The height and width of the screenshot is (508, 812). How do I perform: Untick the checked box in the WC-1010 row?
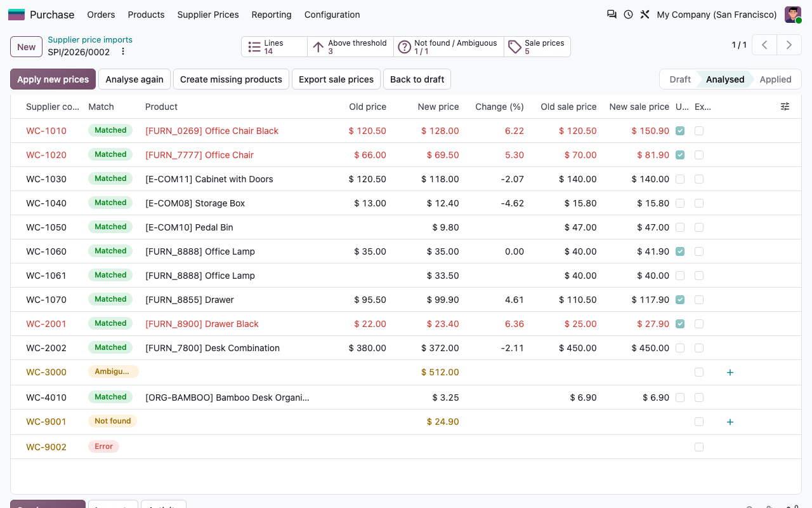point(680,131)
